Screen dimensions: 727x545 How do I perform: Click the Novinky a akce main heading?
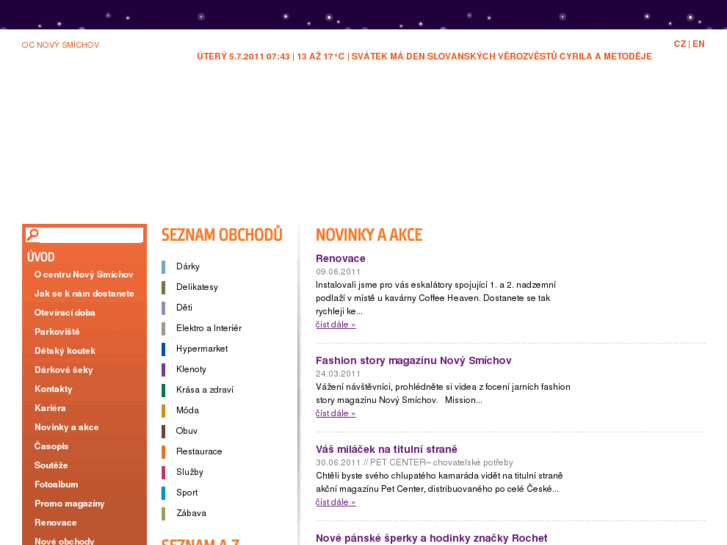369,235
